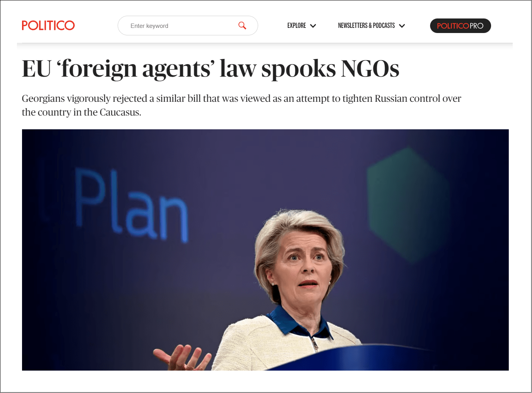The image size is (532, 393).
Task: Go to POLITICO PRO via black pill button
Action: pos(460,26)
